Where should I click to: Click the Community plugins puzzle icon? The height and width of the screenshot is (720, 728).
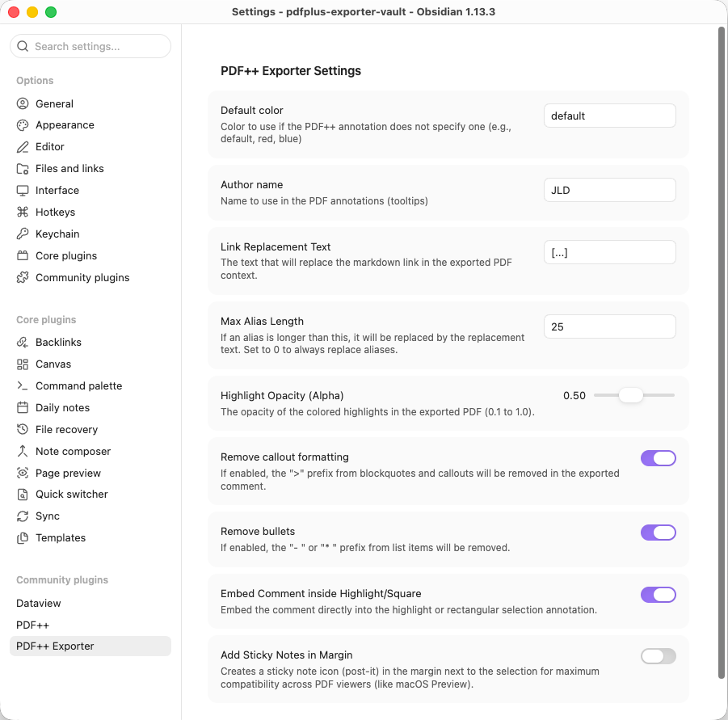pos(23,278)
